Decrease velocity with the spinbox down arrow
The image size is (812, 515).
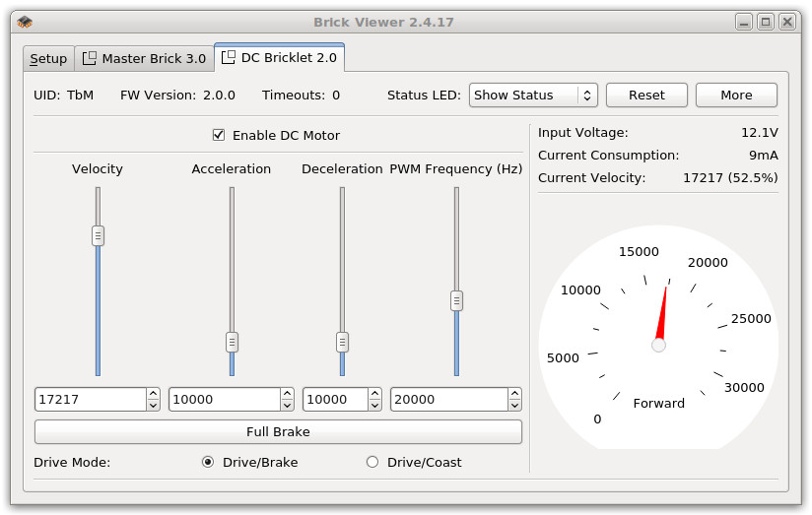[153, 406]
